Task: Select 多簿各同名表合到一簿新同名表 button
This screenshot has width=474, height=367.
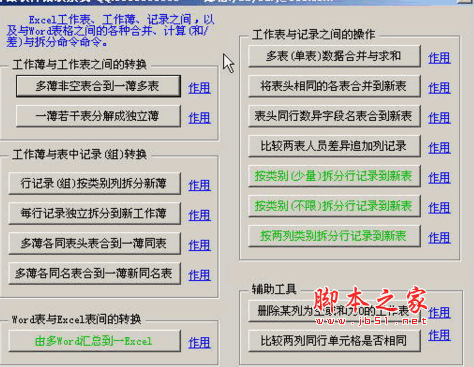Action: pos(94,273)
